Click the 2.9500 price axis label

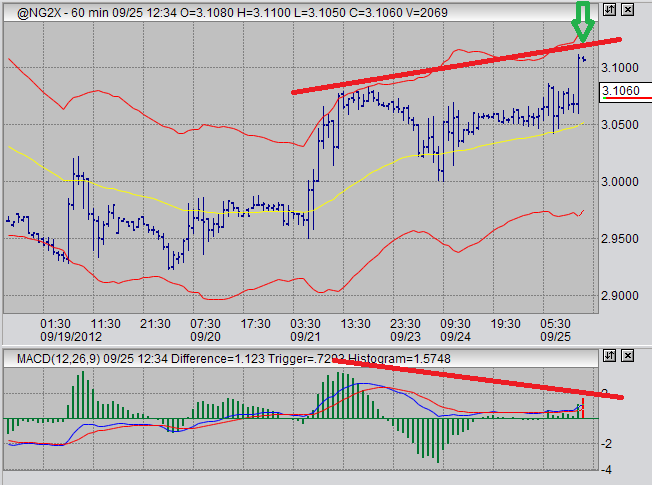pyautogui.click(x=620, y=239)
